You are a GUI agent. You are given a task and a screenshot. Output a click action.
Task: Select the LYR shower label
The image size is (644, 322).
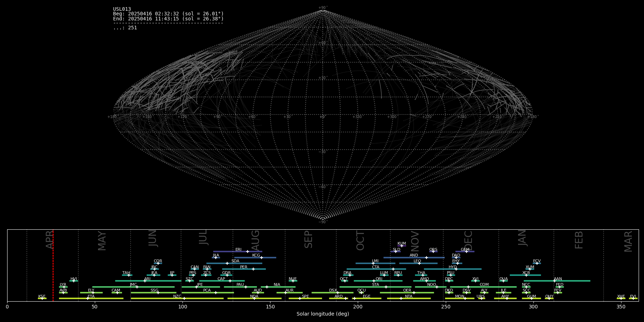63,285
